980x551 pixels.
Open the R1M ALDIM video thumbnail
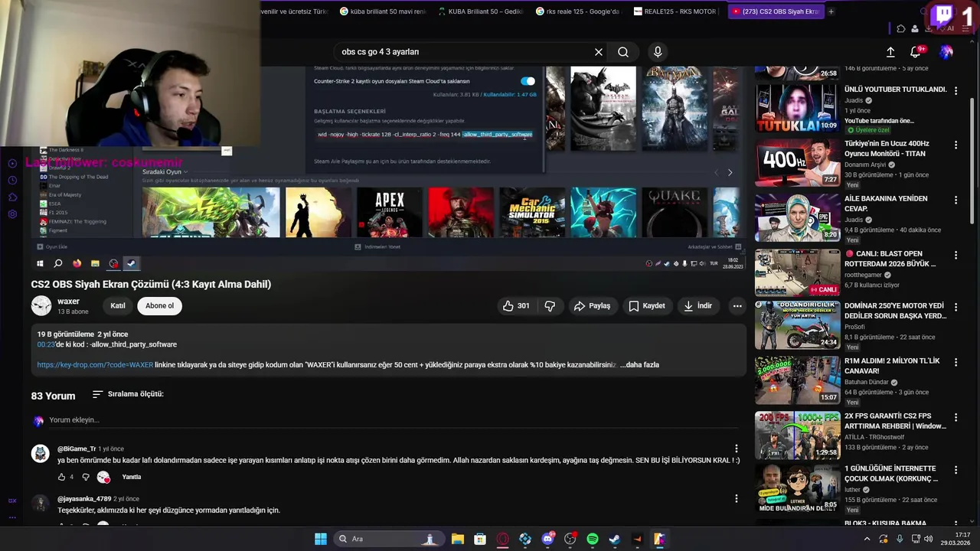point(797,380)
